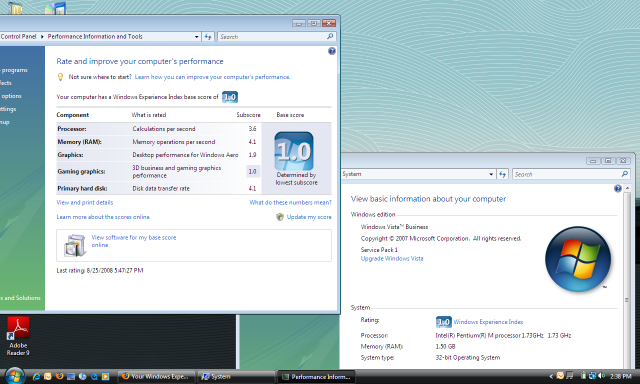Click network icon in system tray
Screen dimensions: 640x384
592,376
